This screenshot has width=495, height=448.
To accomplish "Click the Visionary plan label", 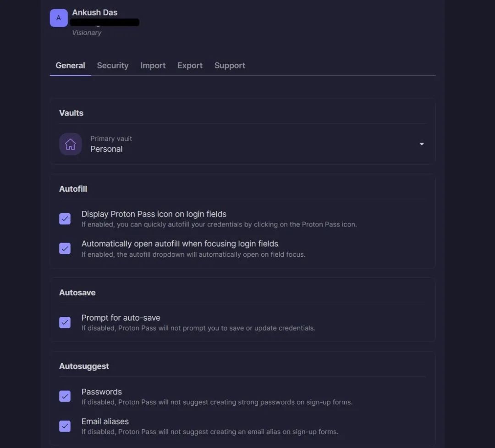I will coord(87,33).
